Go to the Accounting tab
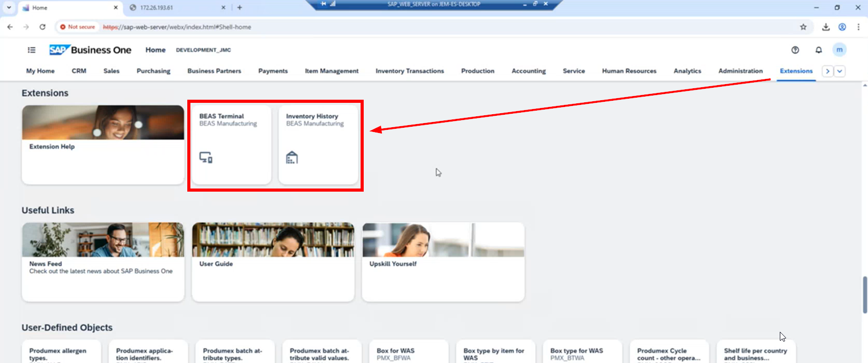 pyautogui.click(x=529, y=71)
